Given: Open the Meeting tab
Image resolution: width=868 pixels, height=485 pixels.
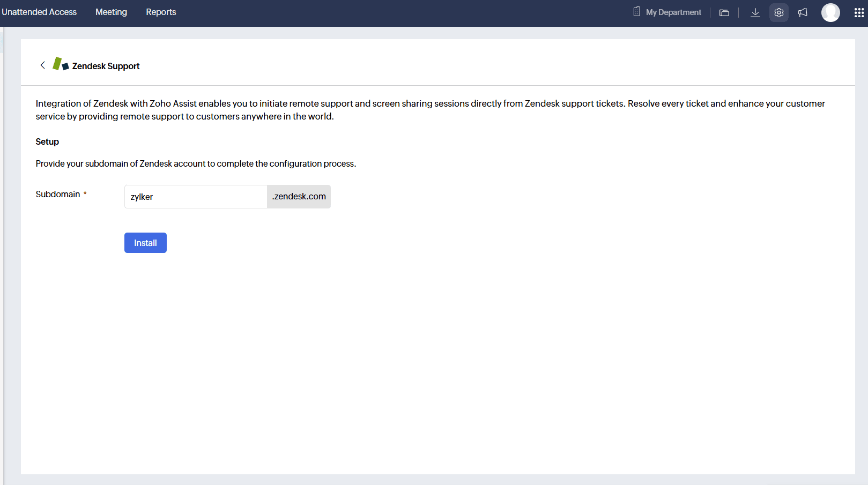Looking at the screenshot, I should coord(111,12).
